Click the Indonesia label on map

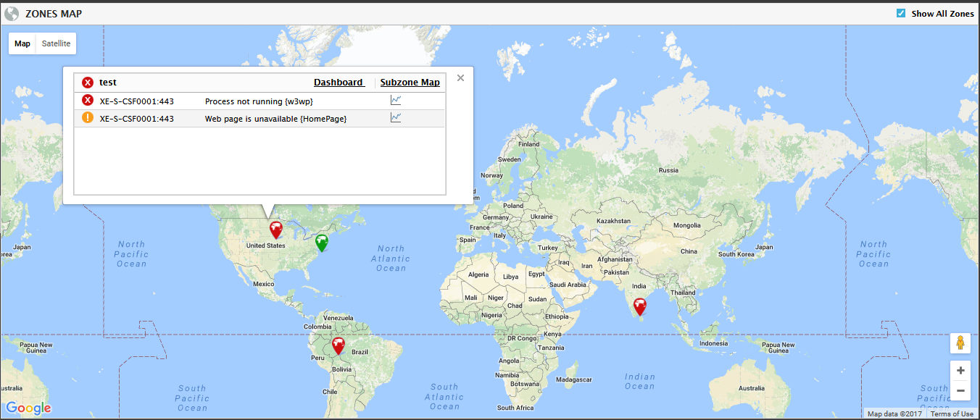coord(714,343)
